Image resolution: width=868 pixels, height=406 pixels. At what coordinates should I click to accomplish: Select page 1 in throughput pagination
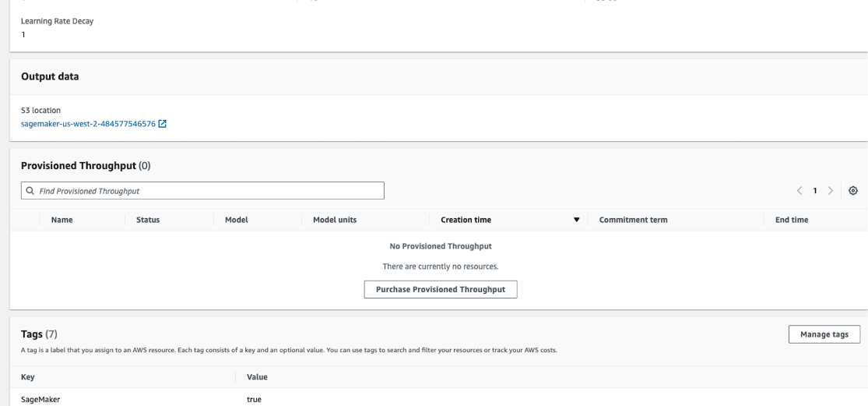coord(814,191)
